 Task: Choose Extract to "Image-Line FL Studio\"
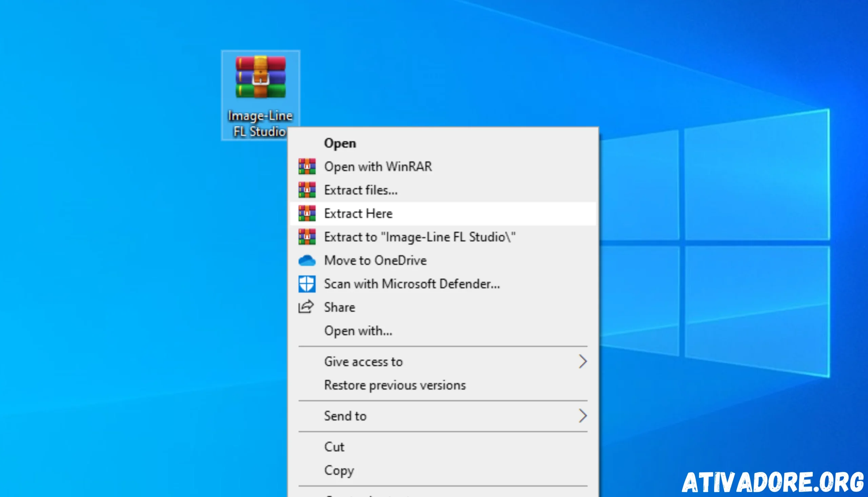pyautogui.click(x=443, y=237)
